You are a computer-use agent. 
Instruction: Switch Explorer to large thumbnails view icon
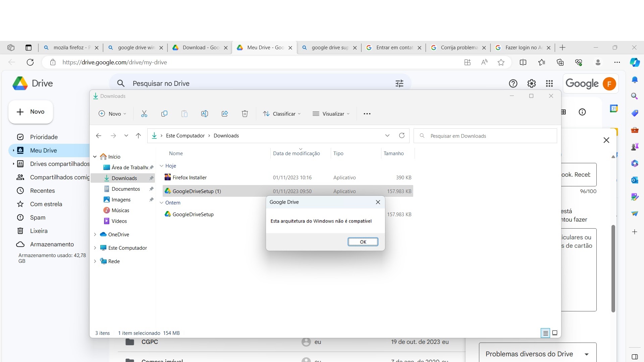(x=555, y=333)
